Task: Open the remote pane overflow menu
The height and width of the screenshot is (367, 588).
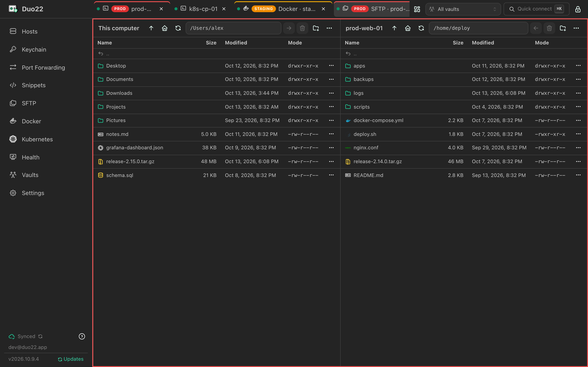Action: pos(576,28)
